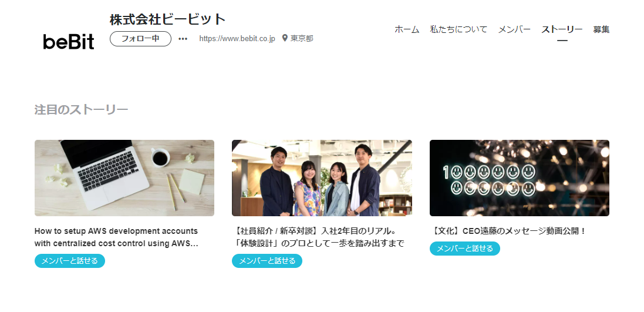
Task: Go to the 私たちについて tab
Action: [458, 29]
